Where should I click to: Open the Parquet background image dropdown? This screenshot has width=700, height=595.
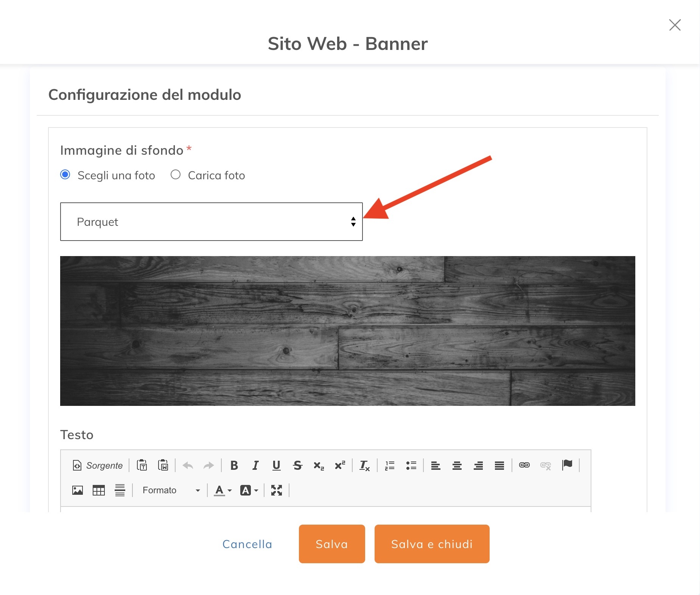coord(211,222)
